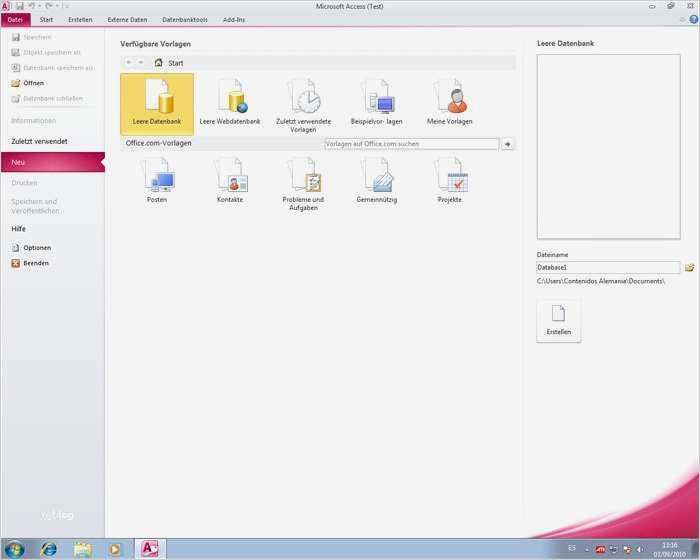Switch to the Start ribbon tab
The image size is (700, 560).
pyautogui.click(x=46, y=20)
